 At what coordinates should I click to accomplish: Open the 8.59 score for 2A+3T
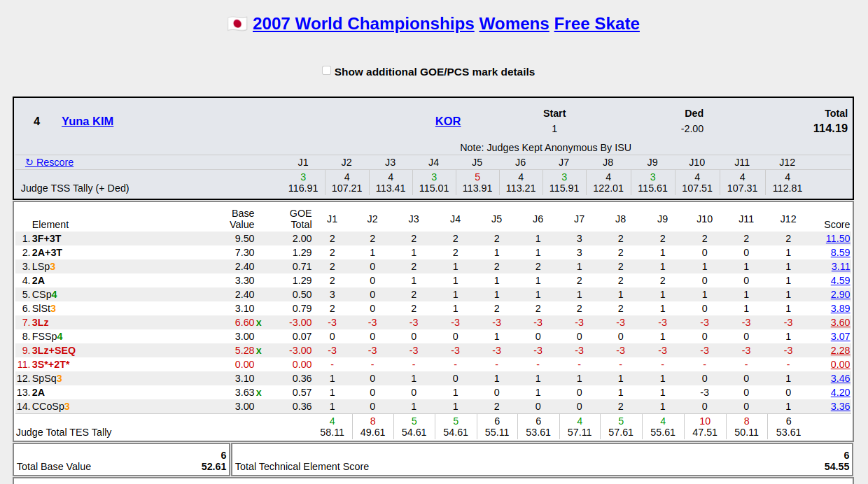(x=840, y=252)
